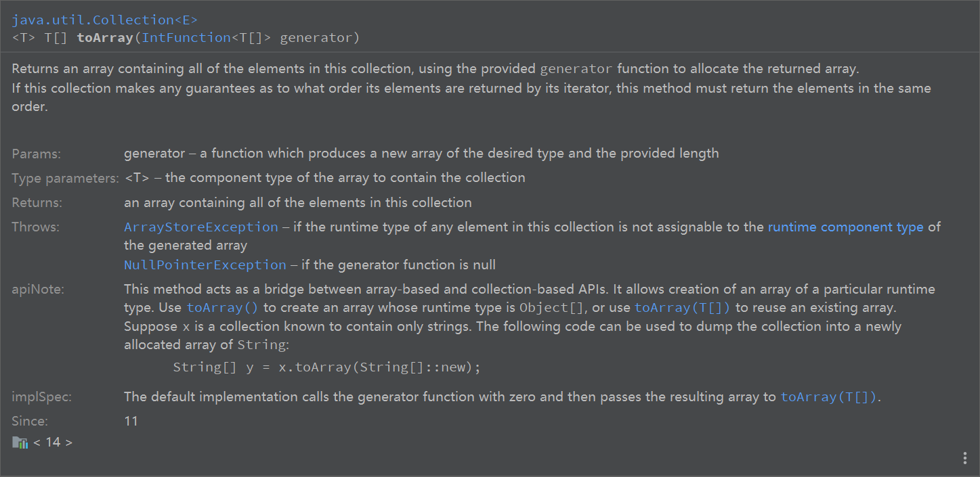Viewport: 980px width, 477px height.
Task: Click the monospace generator word in description
Action: tap(576, 70)
